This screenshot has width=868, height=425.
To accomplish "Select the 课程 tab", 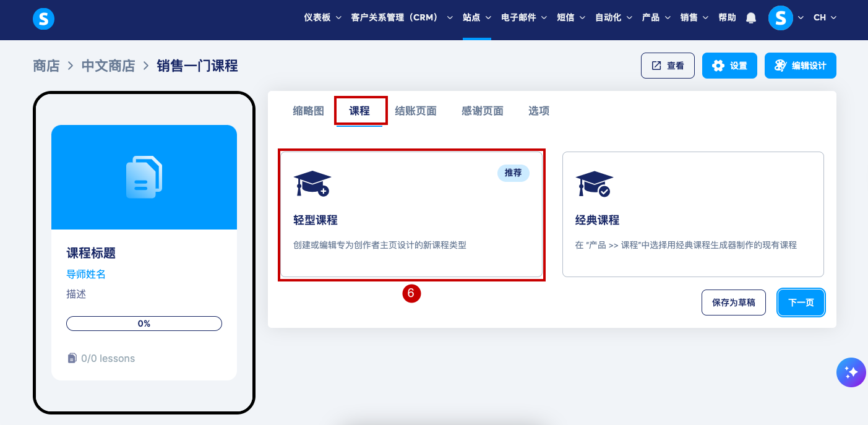I will (359, 111).
